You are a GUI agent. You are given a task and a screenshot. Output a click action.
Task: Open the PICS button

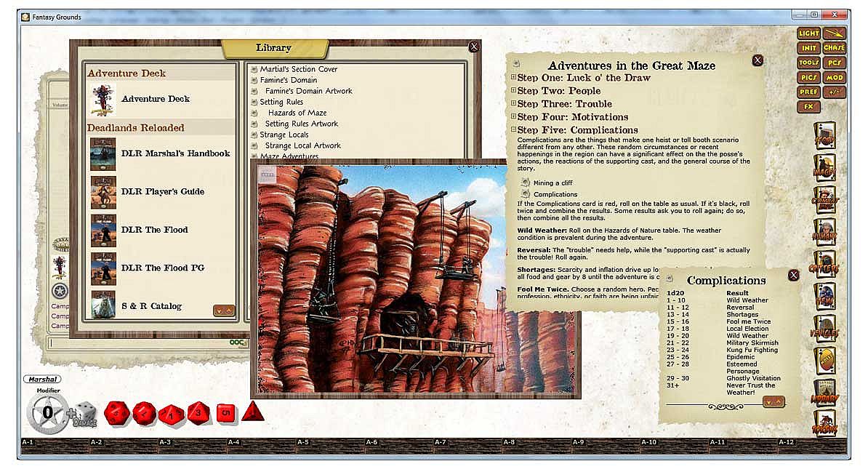pos(809,78)
